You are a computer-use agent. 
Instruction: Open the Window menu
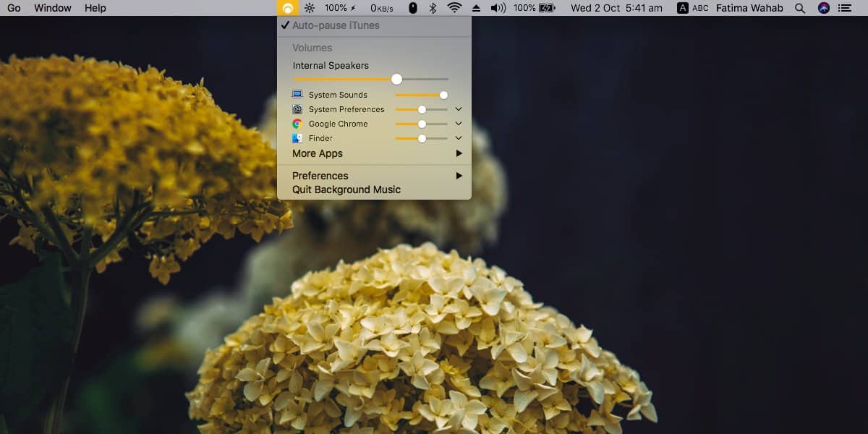pos(53,8)
